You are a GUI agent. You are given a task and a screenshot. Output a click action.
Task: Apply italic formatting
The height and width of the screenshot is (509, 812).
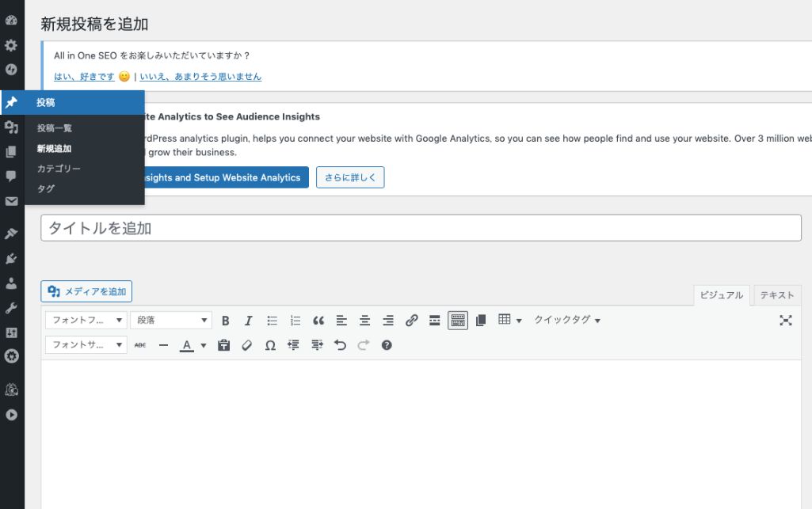[248, 321]
